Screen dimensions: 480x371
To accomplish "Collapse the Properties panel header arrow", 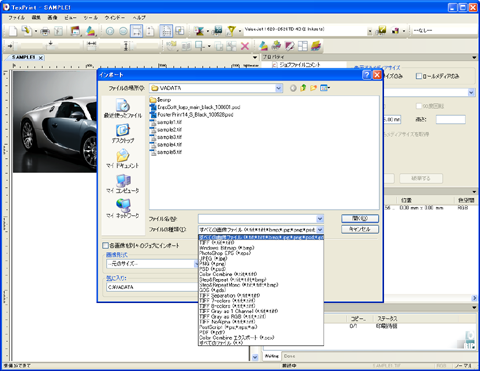I will point(474,57).
